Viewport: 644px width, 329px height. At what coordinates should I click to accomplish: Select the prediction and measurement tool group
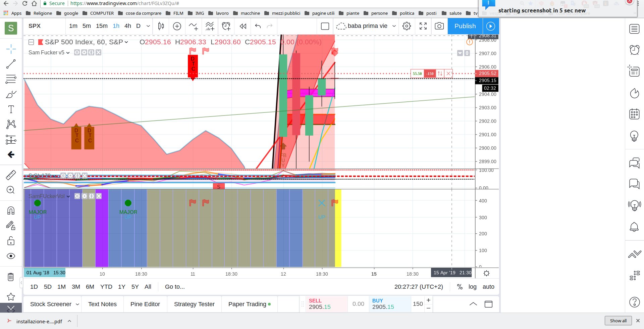pyautogui.click(x=11, y=139)
